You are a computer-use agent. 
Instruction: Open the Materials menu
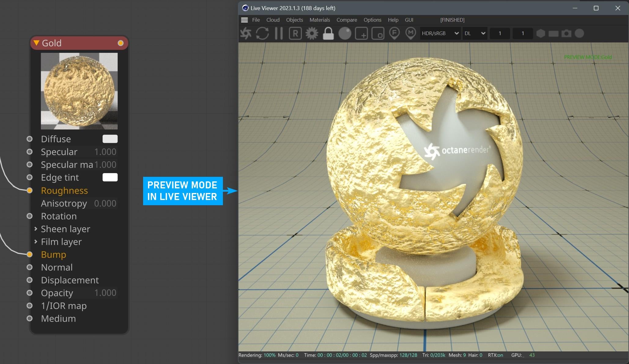(320, 20)
